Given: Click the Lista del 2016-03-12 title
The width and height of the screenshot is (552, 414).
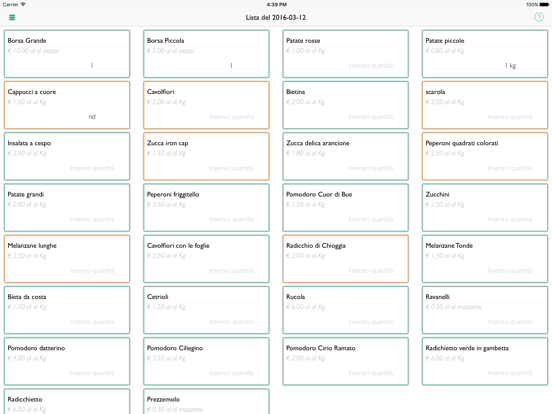Looking at the screenshot, I should pyautogui.click(x=276, y=17).
